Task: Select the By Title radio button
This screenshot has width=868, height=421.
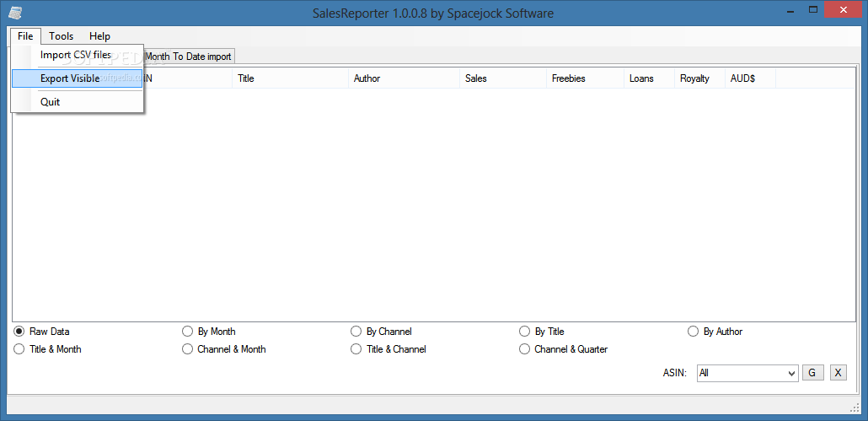Action: [542, 332]
